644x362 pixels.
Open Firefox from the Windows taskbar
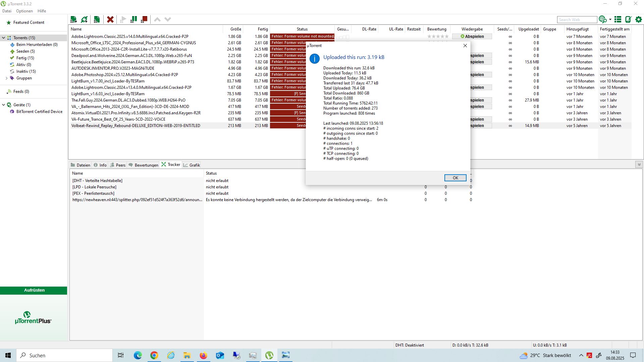point(203,355)
